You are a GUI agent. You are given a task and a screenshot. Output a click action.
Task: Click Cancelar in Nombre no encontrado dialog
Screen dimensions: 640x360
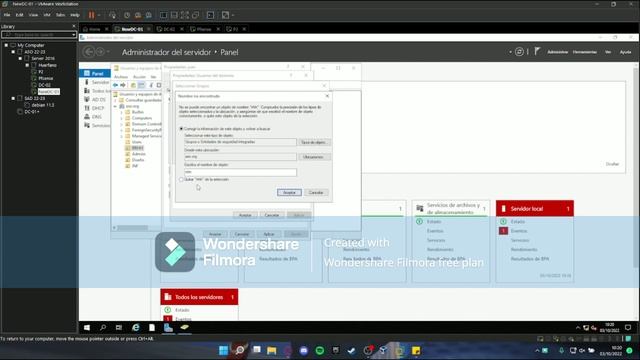(316, 192)
